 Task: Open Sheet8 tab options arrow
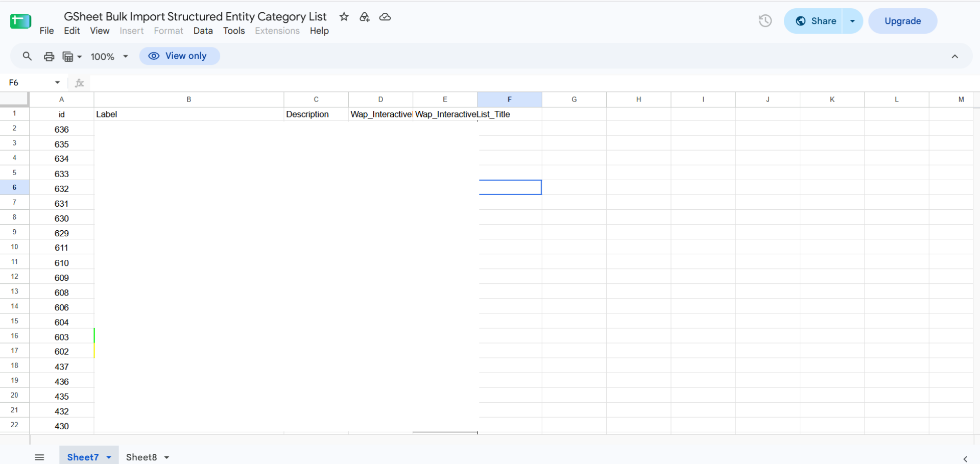(166, 457)
